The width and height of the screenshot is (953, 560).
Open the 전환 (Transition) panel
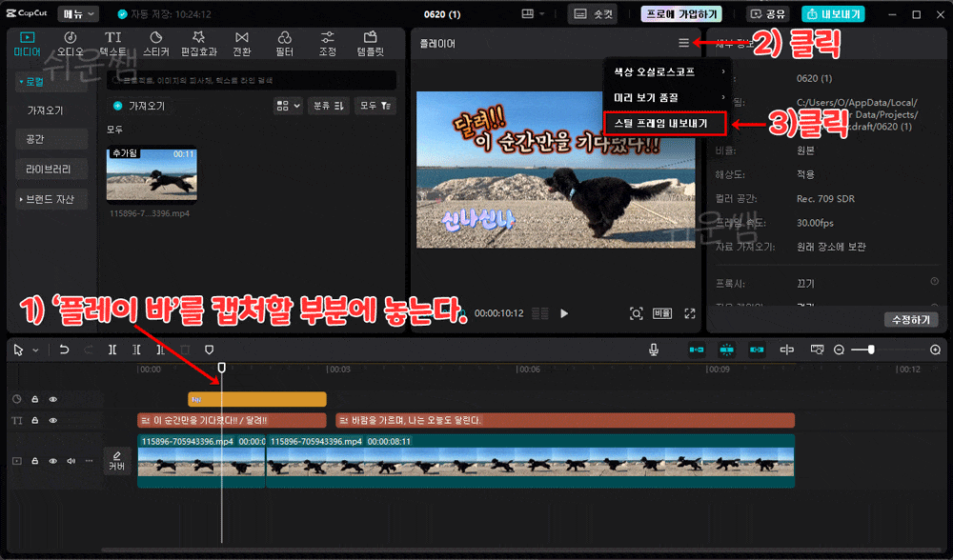[243, 42]
